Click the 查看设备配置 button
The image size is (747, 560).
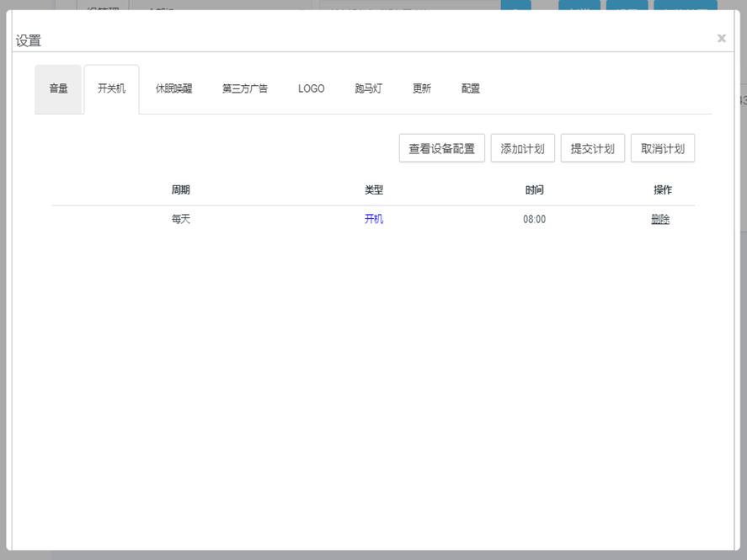point(441,149)
